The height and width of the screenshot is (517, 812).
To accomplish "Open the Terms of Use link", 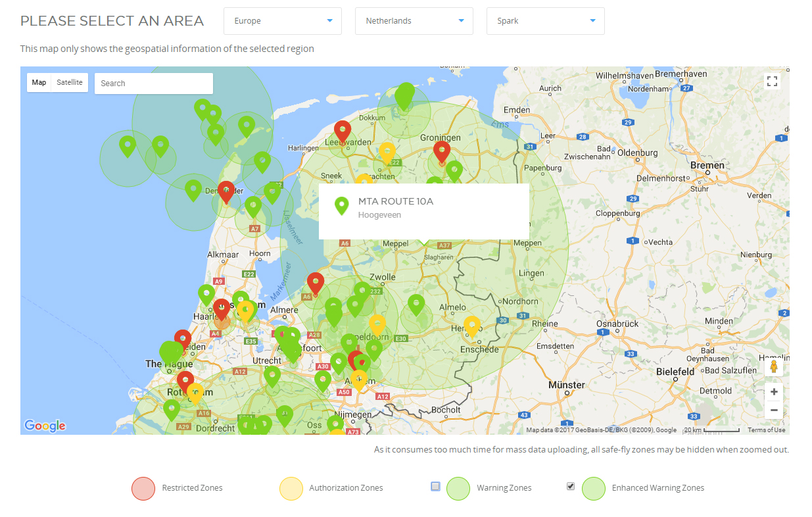I will [766, 429].
